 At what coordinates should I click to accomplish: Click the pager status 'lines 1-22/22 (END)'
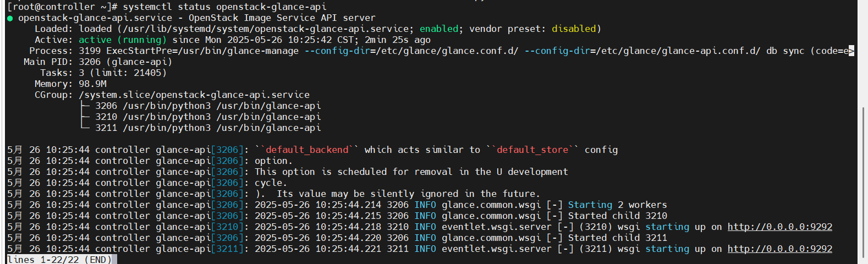pos(59,260)
